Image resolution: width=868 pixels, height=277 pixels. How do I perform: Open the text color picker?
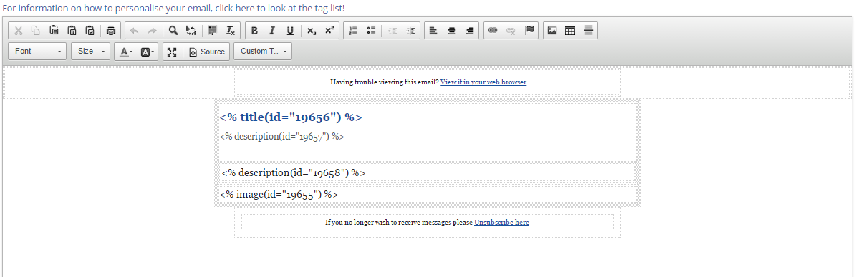125,52
